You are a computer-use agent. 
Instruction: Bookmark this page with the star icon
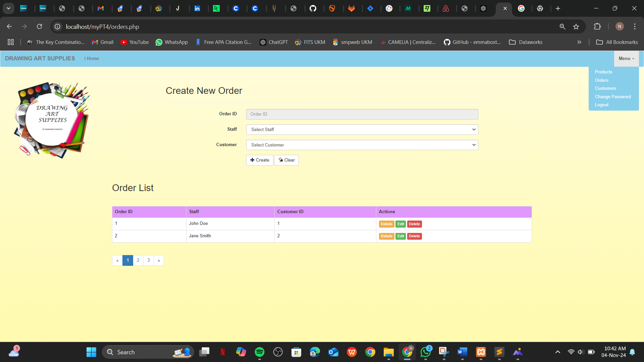(576, 26)
